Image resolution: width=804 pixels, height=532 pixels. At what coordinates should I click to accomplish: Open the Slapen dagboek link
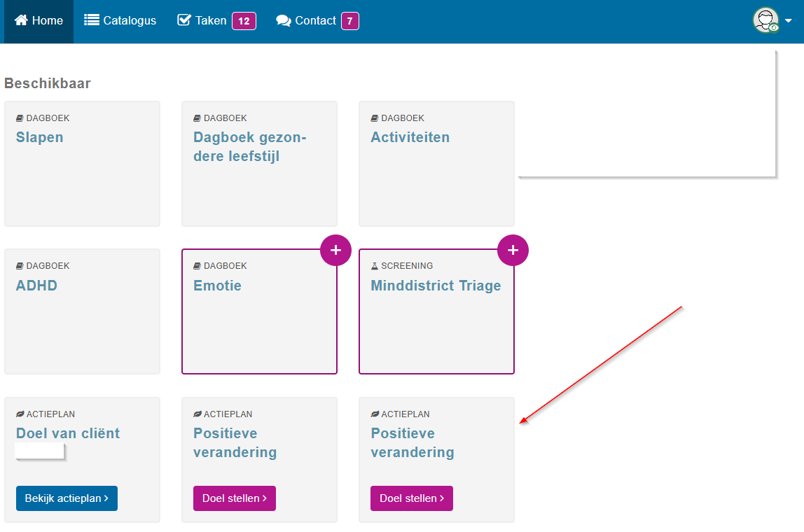[x=39, y=137]
